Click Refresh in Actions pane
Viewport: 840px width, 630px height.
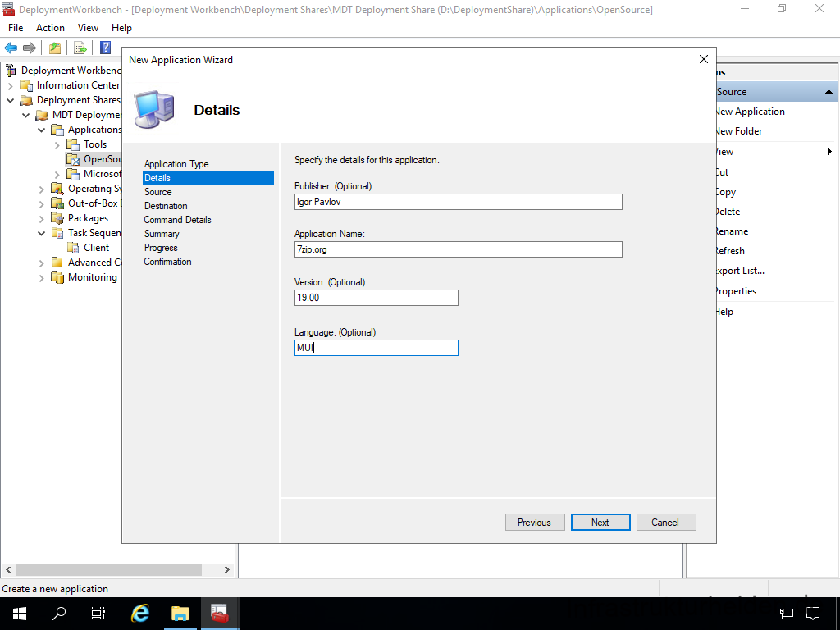[731, 251]
